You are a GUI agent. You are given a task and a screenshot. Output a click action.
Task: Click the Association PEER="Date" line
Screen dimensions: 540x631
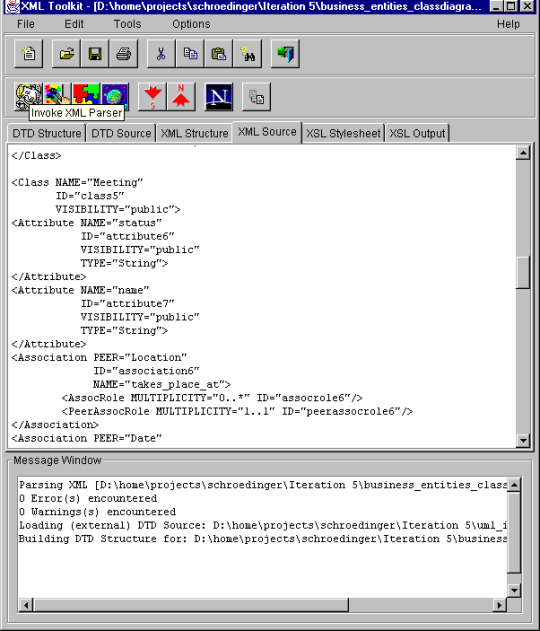87,438
